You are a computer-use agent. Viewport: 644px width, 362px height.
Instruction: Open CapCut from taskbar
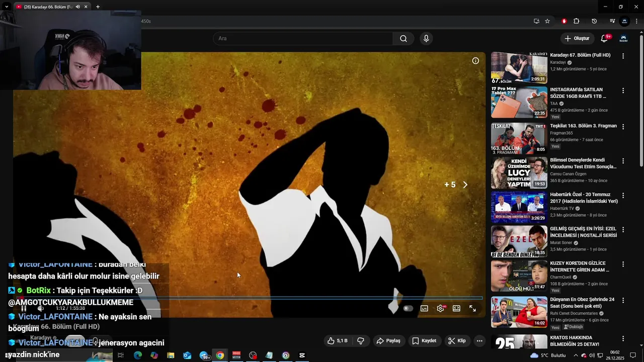(x=302, y=355)
